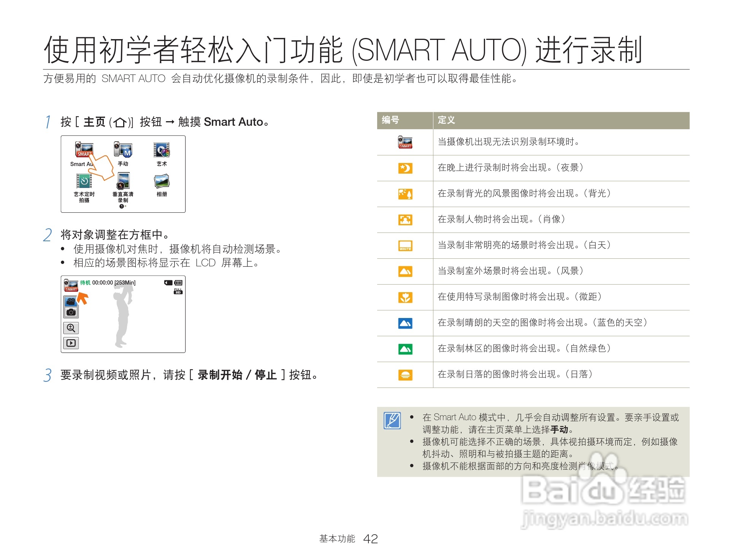The width and height of the screenshot is (733, 560).
Task: Click the video camera icon on the LCD mockup
Action: click(x=71, y=301)
